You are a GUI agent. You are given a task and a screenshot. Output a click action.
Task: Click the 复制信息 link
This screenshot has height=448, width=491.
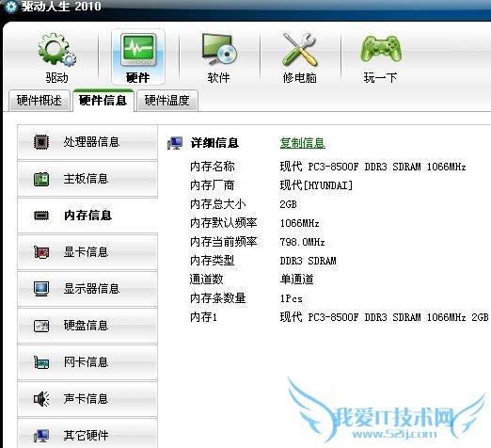pyautogui.click(x=302, y=143)
